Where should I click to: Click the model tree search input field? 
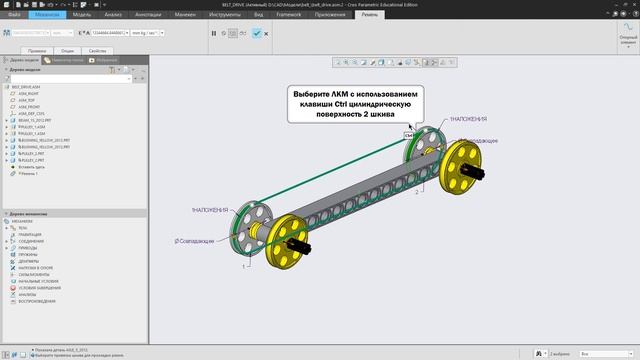(x=71, y=78)
